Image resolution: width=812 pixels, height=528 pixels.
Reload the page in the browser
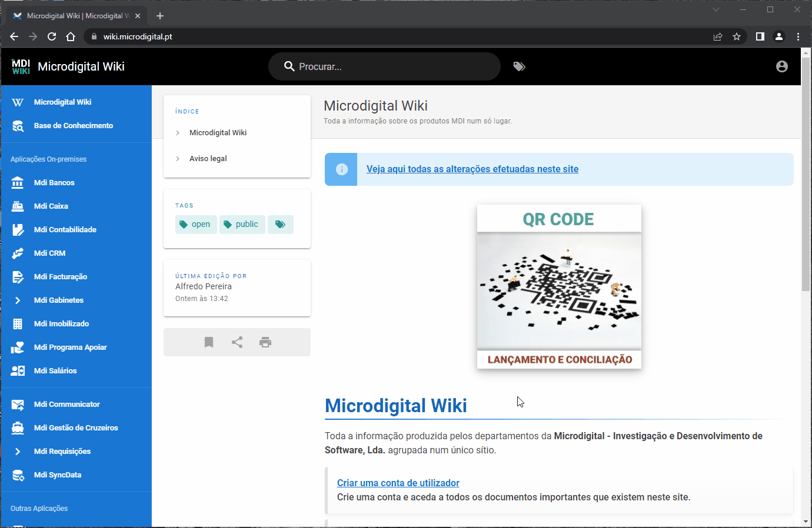click(x=52, y=36)
